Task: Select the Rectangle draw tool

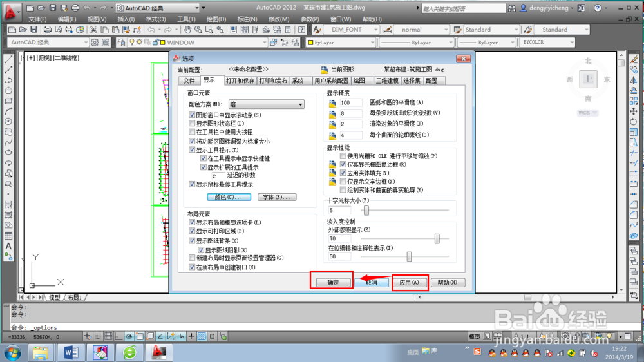Action: (x=8, y=100)
